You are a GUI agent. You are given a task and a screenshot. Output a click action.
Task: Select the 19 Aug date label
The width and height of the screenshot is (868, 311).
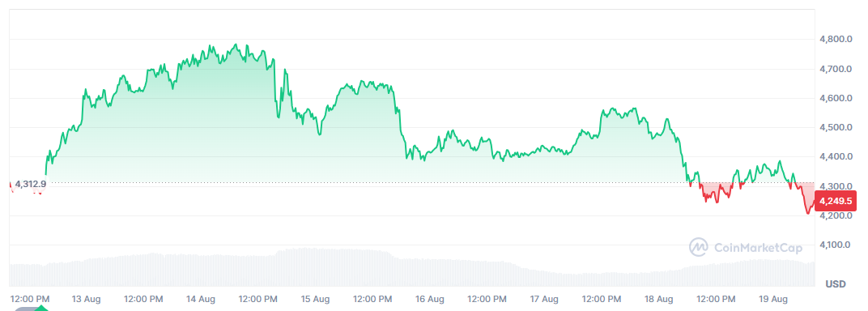(x=773, y=300)
